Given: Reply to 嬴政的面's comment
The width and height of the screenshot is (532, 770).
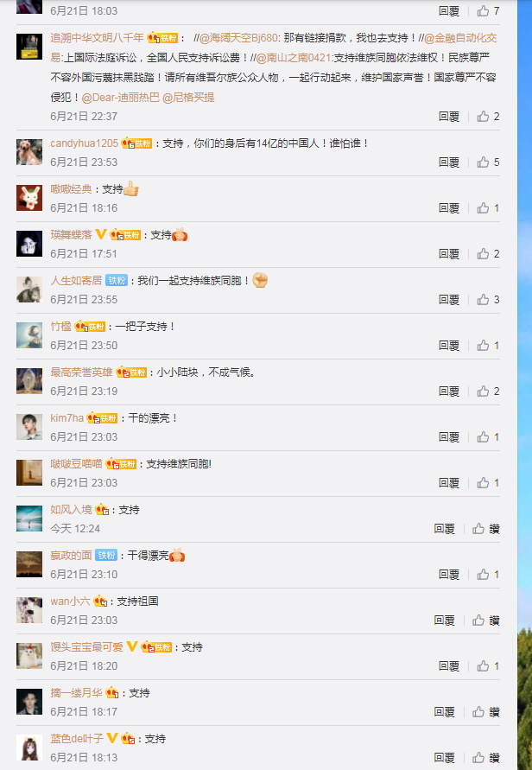Looking at the screenshot, I should click(448, 574).
